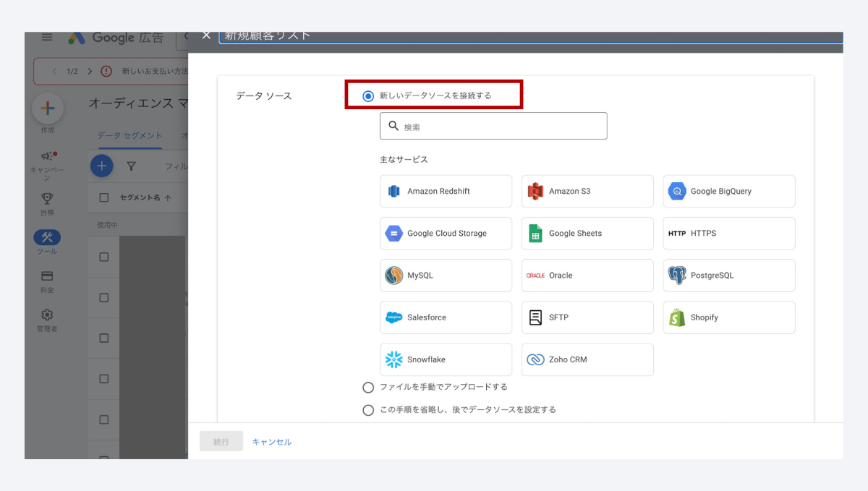The height and width of the screenshot is (491, 868).
Task: Click the multicolor 作成 plus button
Action: click(x=48, y=108)
